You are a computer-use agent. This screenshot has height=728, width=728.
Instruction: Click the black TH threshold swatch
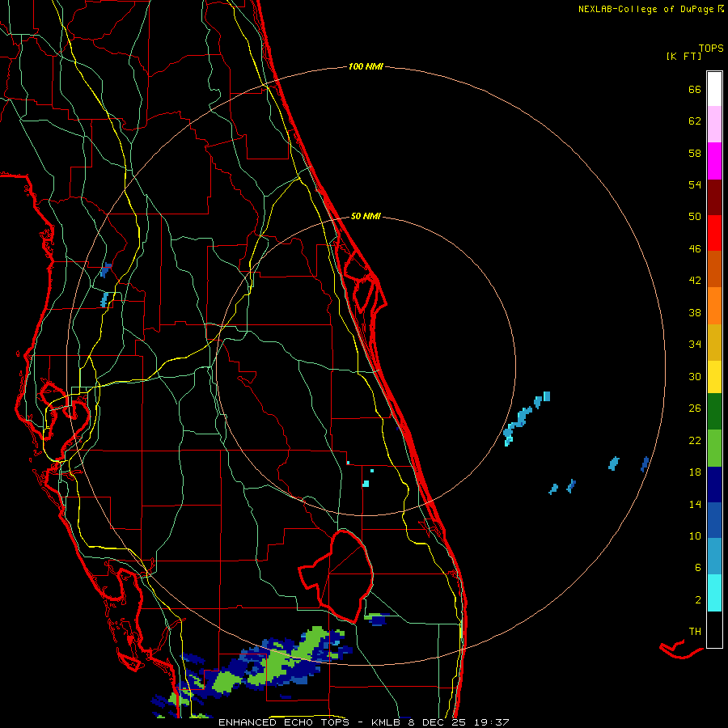click(x=714, y=629)
